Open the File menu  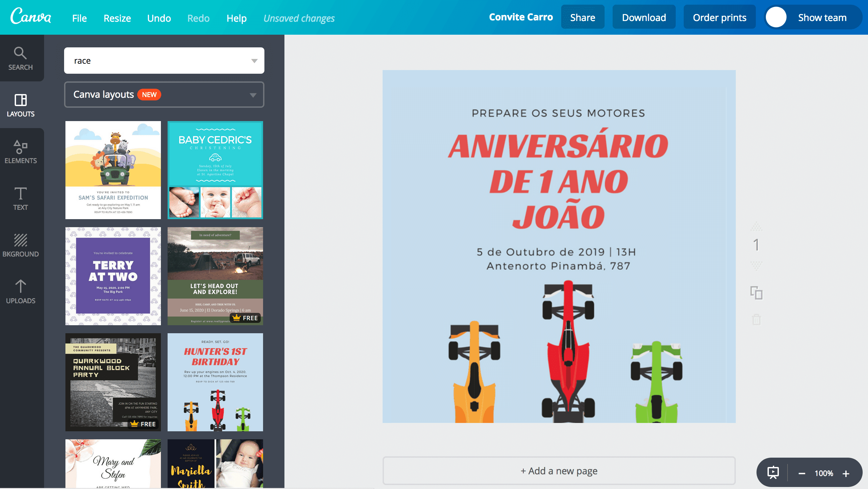tap(79, 18)
